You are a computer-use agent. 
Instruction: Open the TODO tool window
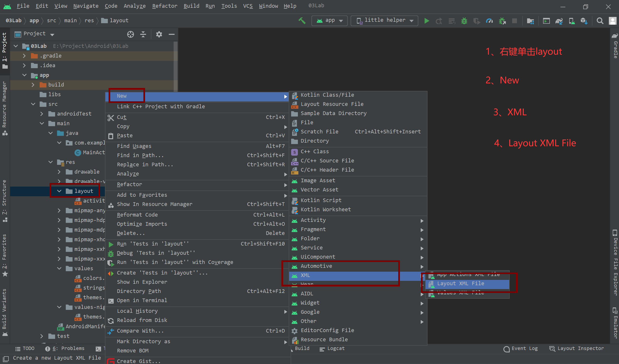pos(25,349)
